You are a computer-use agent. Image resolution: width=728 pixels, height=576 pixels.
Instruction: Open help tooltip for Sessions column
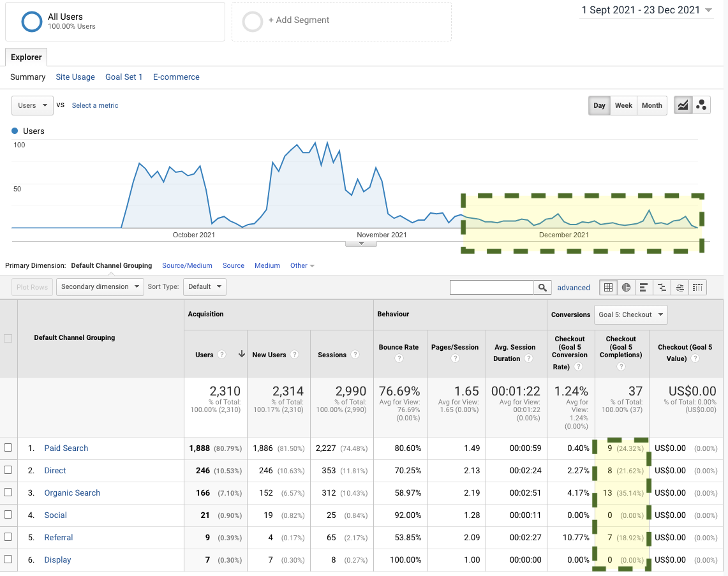click(x=355, y=355)
